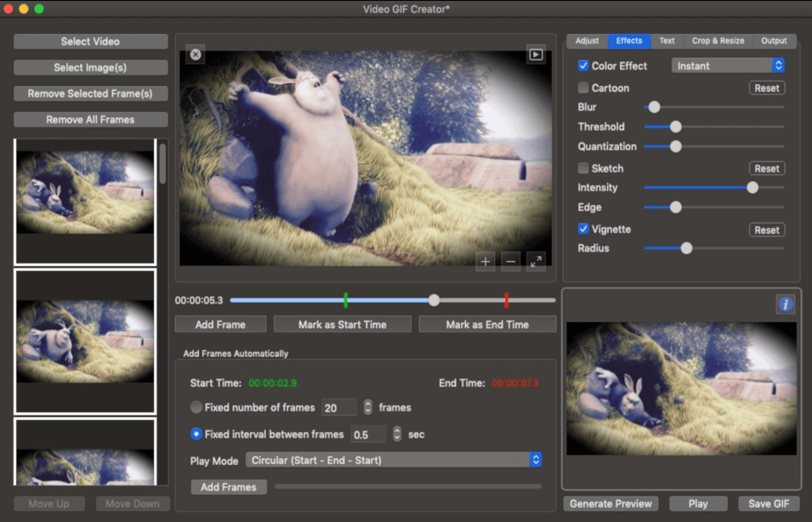Open the Crop & Resize tab
This screenshot has height=522, width=812.
pyautogui.click(x=718, y=41)
